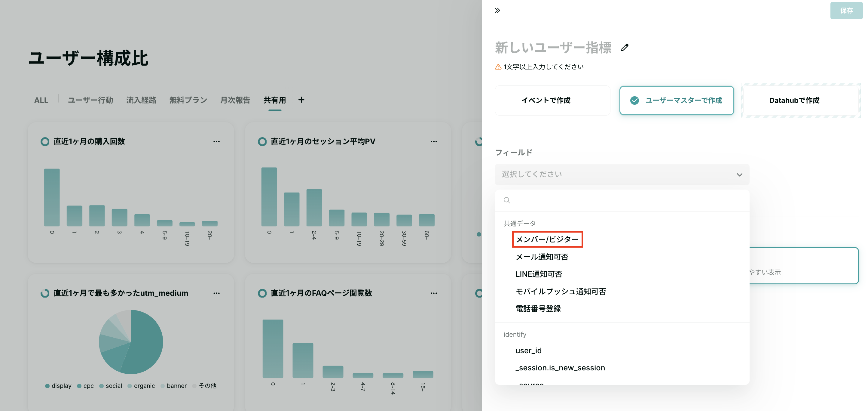Switch to the ALL tab
Image resolution: width=868 pixels, height=411 pixels.
[x=41, y=100]
